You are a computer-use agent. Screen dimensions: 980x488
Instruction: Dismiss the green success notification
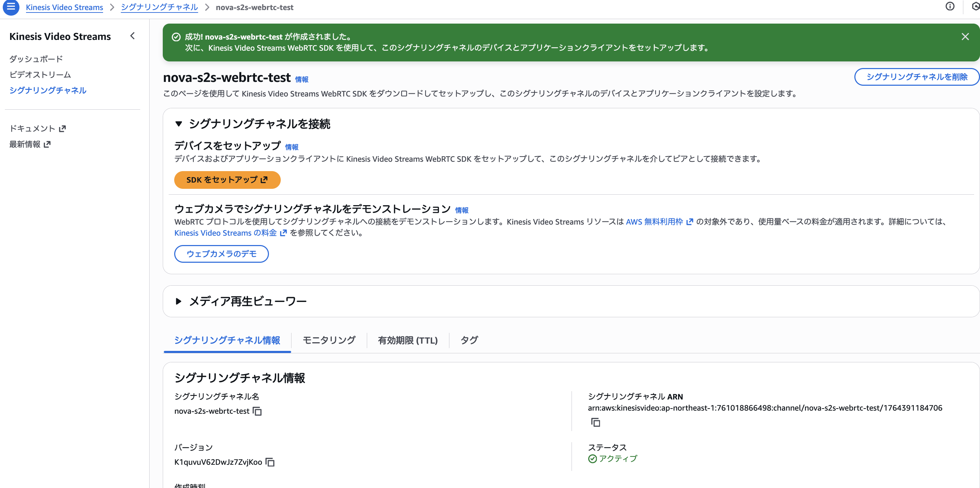point(965,36)
